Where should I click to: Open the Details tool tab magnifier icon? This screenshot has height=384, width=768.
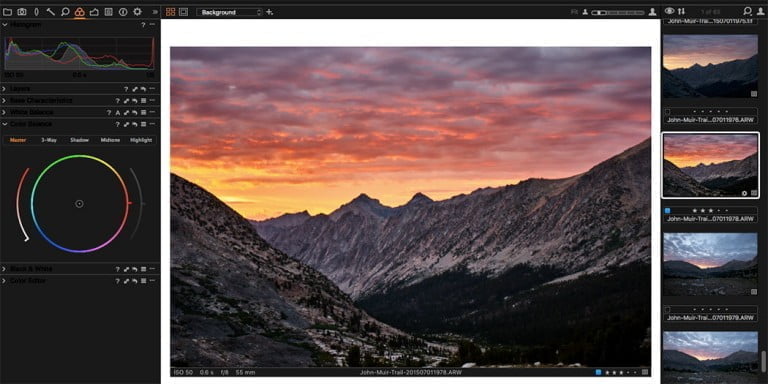65,12
